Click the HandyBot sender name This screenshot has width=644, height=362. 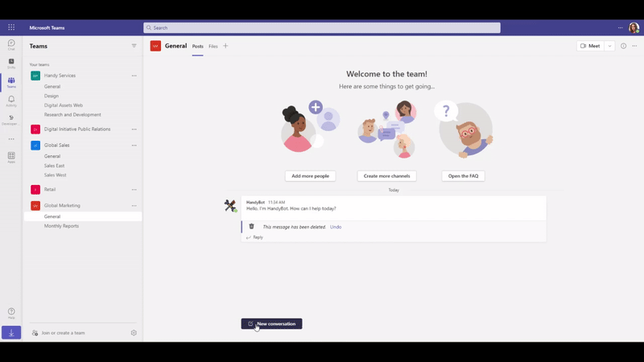tap(255, 203)
